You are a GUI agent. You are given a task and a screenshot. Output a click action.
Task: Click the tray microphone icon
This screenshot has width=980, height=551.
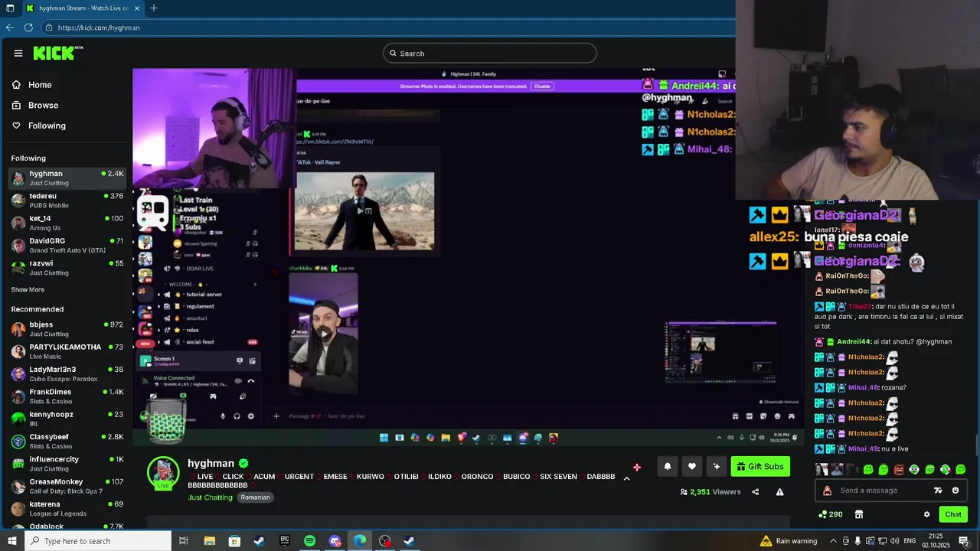tap(857, 541)
